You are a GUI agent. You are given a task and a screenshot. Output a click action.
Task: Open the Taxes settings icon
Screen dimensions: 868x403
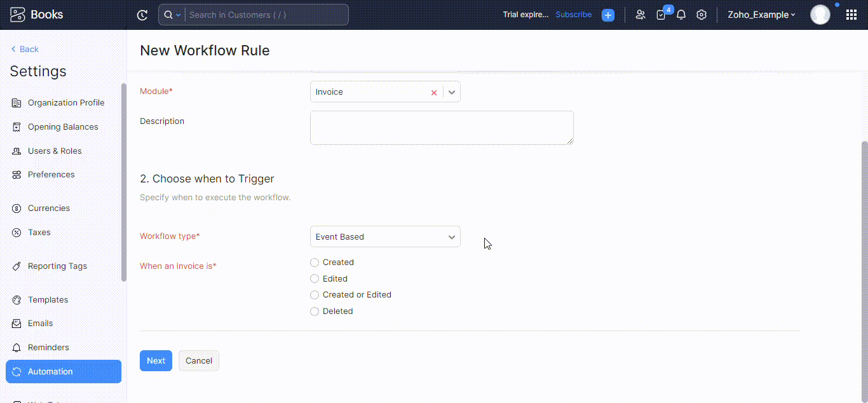pyautogui.click(x=17, y=232)
